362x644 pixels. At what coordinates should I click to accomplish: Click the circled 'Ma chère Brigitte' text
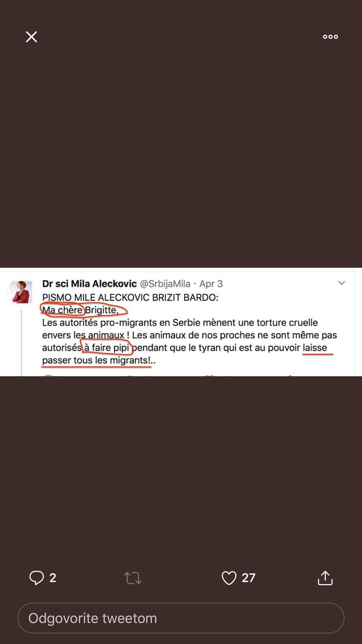[80, 310]
